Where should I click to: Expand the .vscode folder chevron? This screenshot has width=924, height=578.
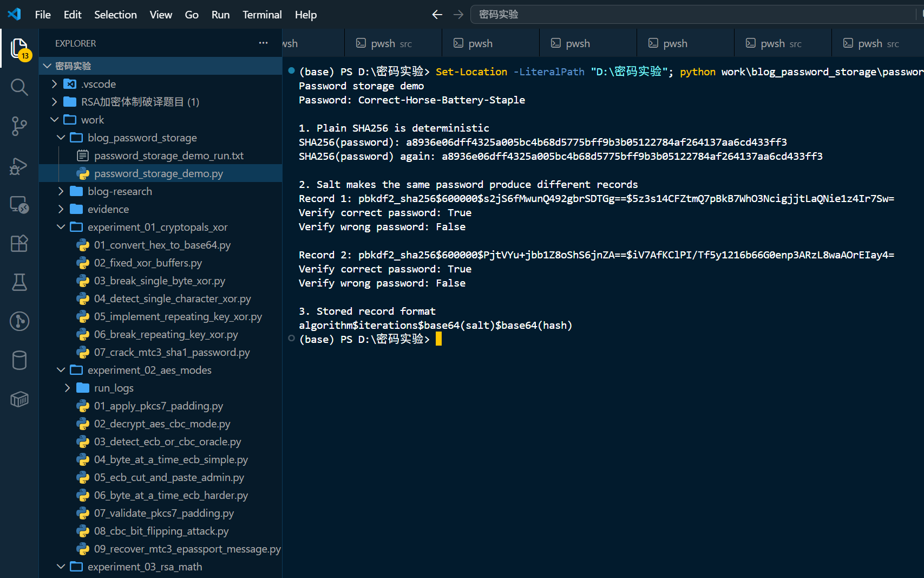coord(54,84)
